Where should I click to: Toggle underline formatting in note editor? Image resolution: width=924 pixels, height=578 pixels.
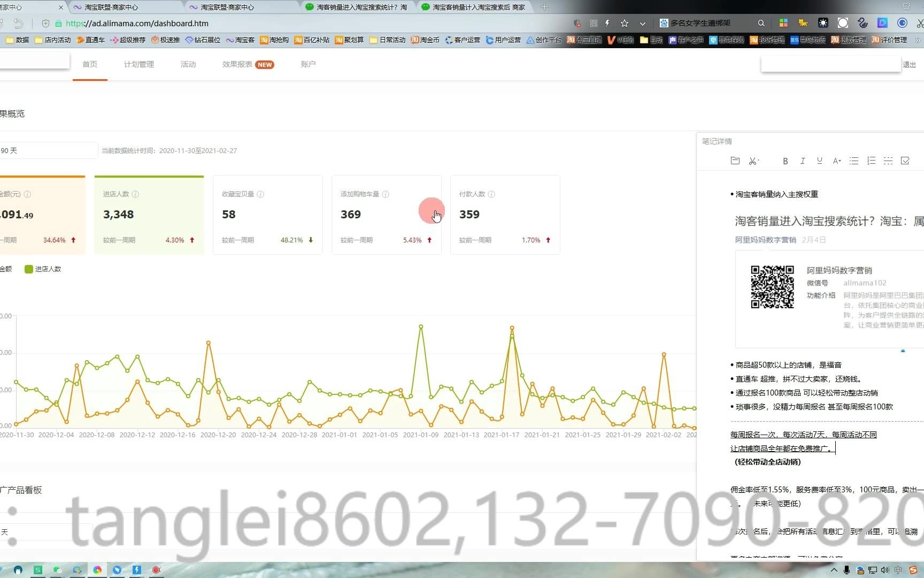pyautogui.click(x=820, y=161)
